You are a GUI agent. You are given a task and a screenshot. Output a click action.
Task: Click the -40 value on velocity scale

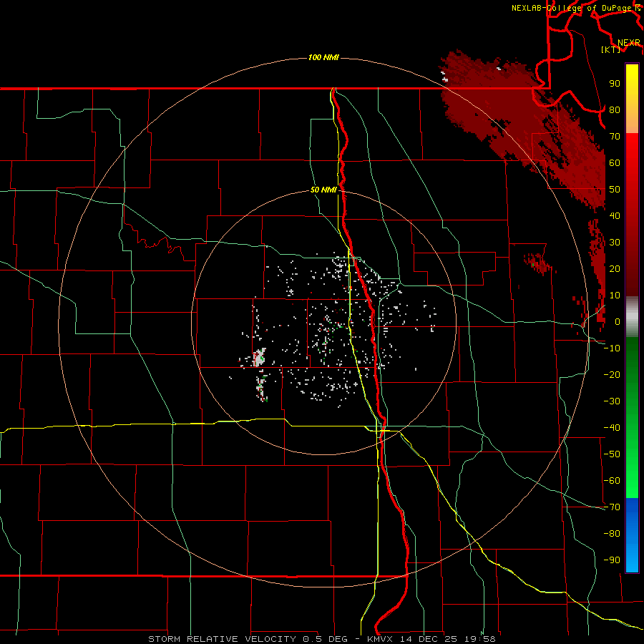click(612, 428)
